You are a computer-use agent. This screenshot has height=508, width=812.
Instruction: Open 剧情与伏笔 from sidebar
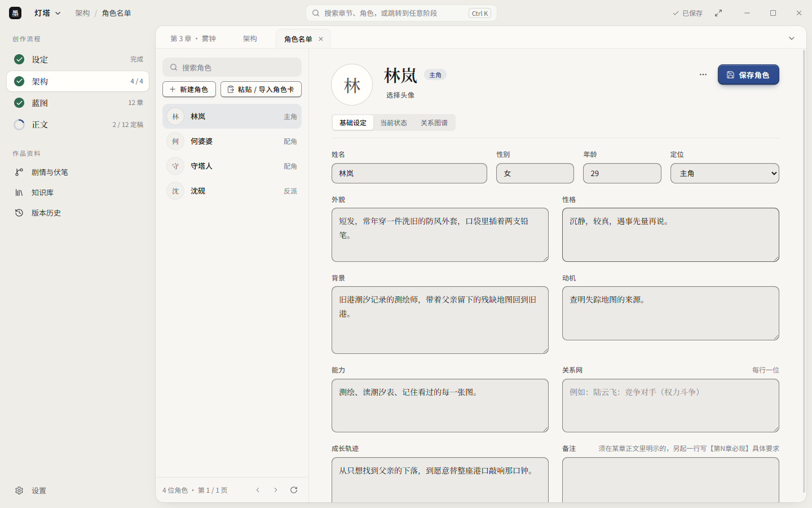click(x=78, y=172)
